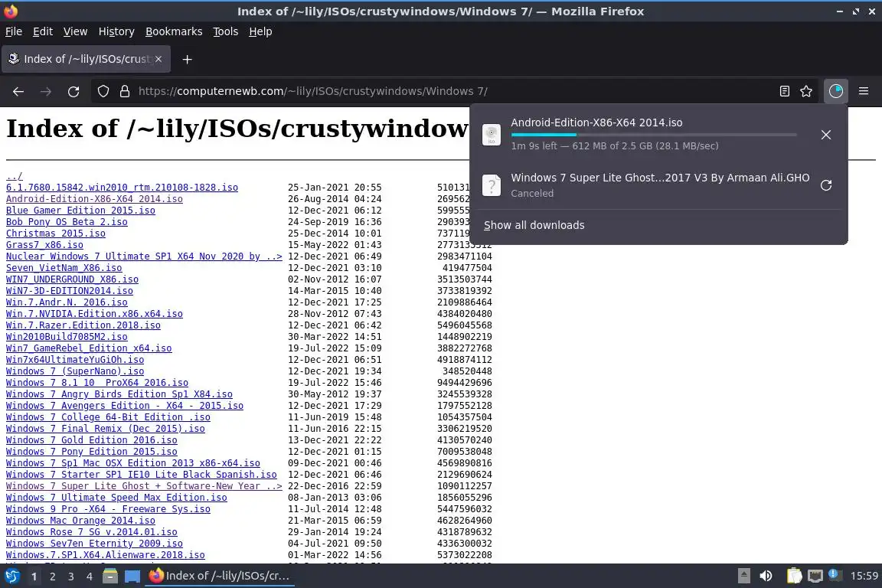Viewport: 882px width, 588px height.
Task: Open WiN7-3D-EDITION2014.iso link
Action: click(69, 290)
